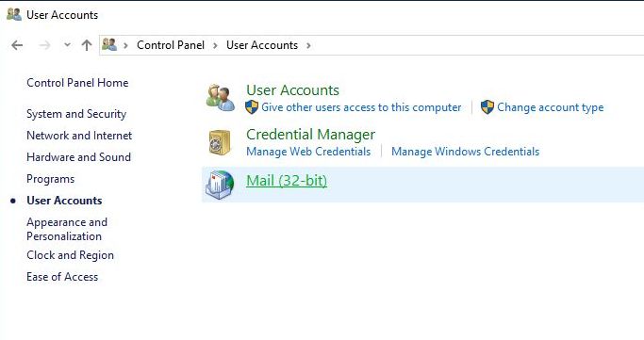
Task: Click Give other users access to this computer
Action: (x=361, y=107)
